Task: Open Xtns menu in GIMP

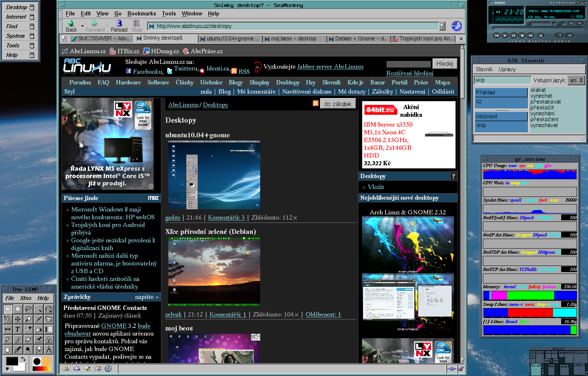Action: click(x=26, y=298)
